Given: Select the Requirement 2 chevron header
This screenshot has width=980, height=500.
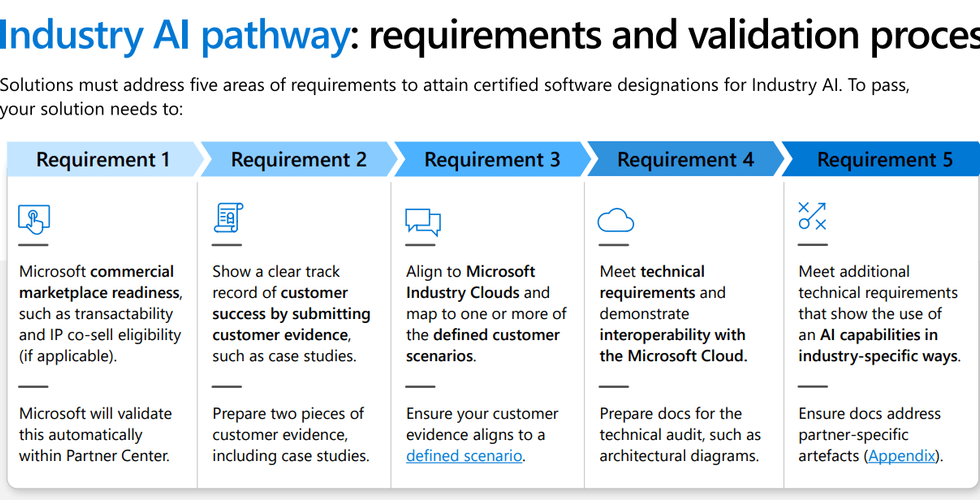Looking at the screenshot, I should (299, 159).
